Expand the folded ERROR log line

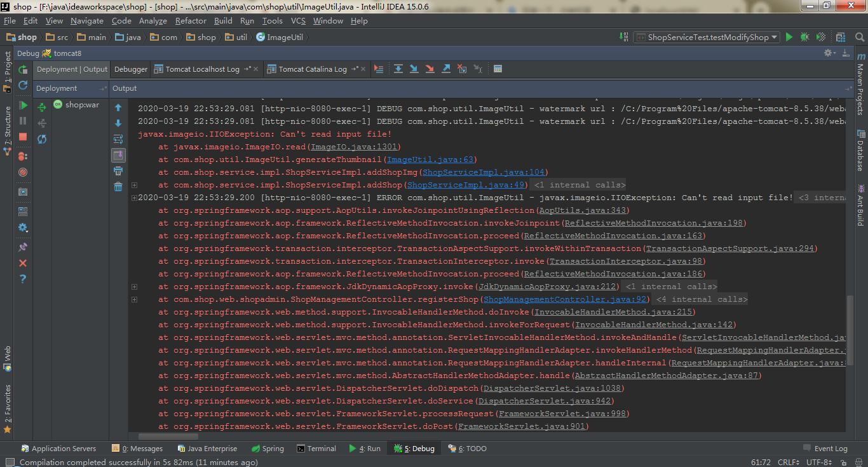[x=134, y=198]
